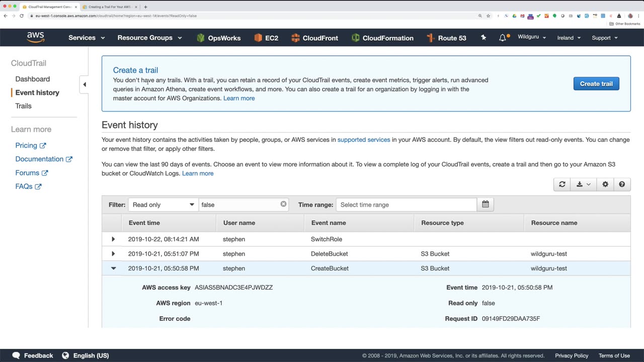Click the language globe icon

point(65,355)
